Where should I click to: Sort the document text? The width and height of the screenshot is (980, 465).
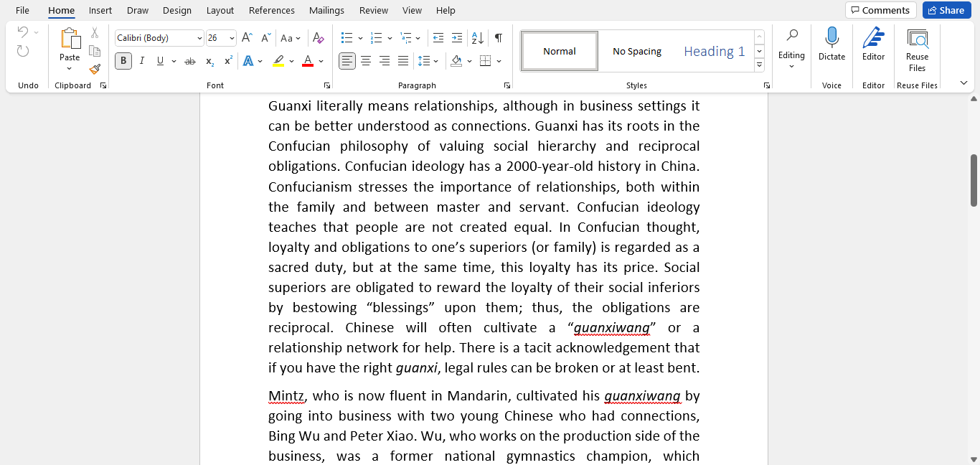point(476,37)
